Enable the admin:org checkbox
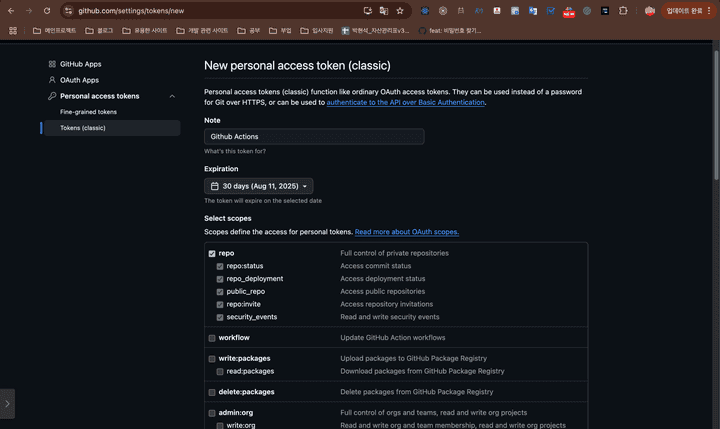 [212, 413]
